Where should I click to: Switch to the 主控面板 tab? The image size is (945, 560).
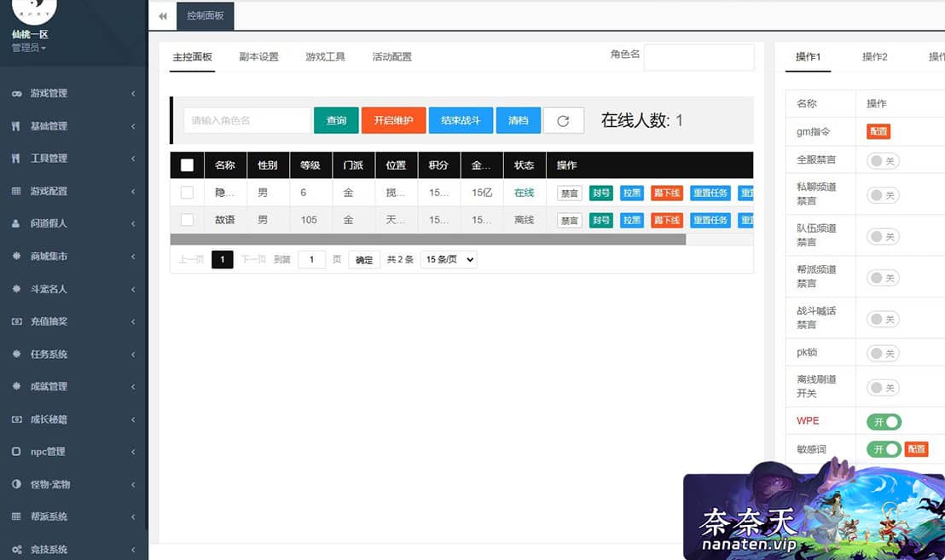(192, 56)
